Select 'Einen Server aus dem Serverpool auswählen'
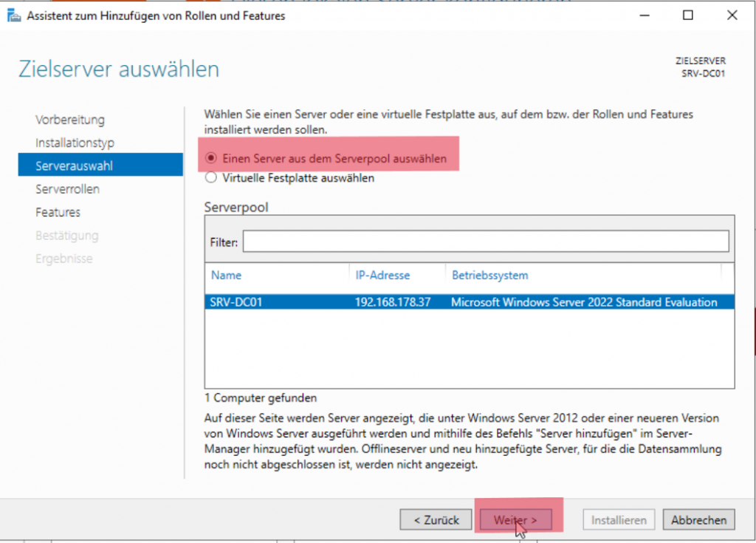 [211, 158]
